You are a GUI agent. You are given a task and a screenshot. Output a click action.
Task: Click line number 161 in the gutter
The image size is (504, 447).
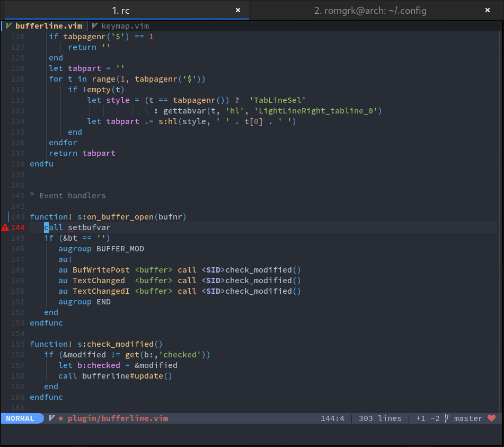coord(17,408)
